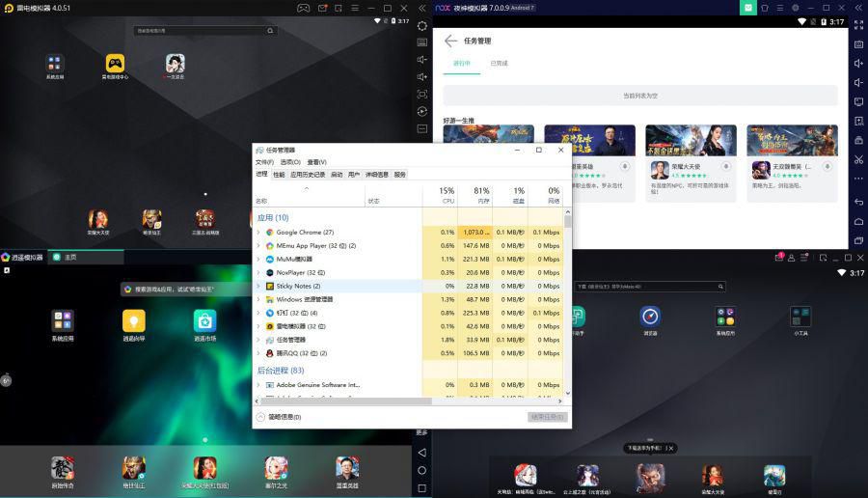Open 文件(F) menu in Task Manager
The width and height of the screenshot is (868, 498).
coord(264,162)
